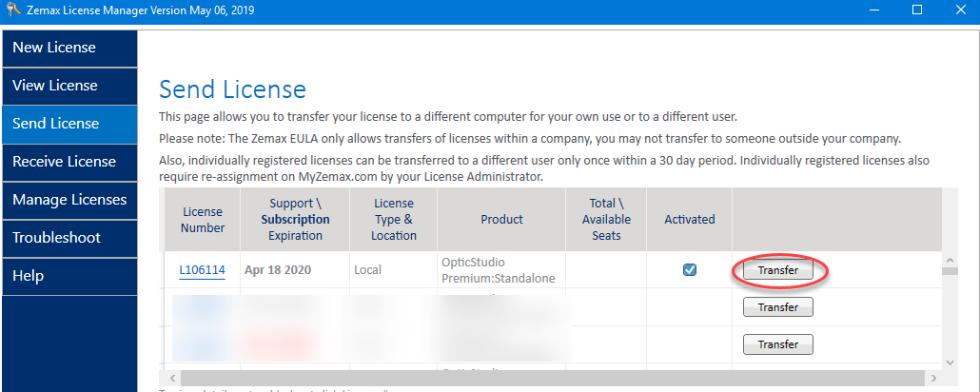Click the Product column header
Screen dimensions: 980x392
pyautogui.click(x=501, y=220)
